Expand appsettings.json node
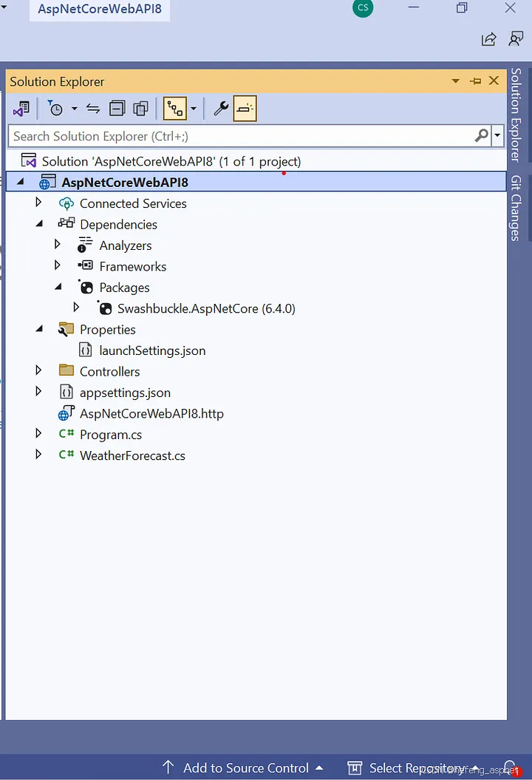Viewport: 532px width, 780px height. click(x=38, y=392)
